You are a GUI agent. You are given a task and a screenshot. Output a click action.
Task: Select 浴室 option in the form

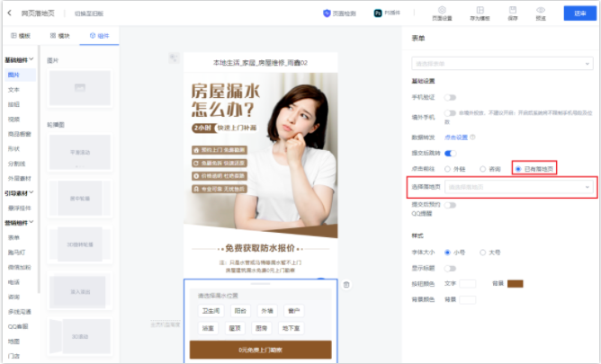coord(208,328)
